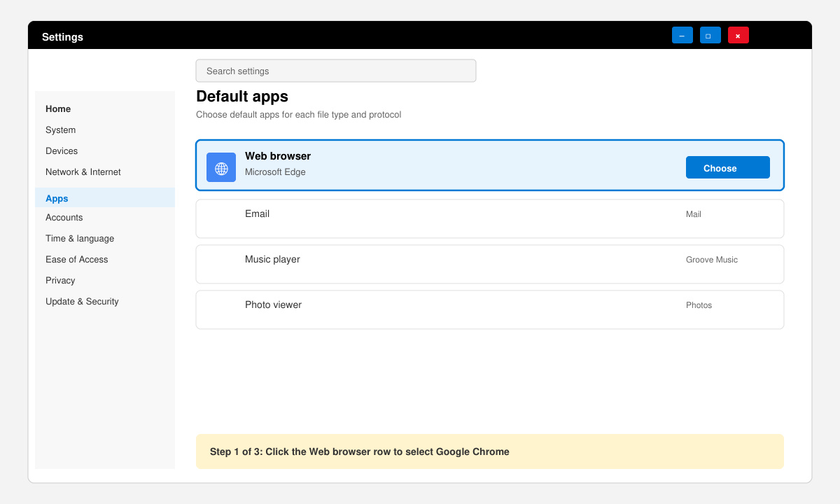
Task: Click the Web browser heading text
Action: [x=278, y=156]
